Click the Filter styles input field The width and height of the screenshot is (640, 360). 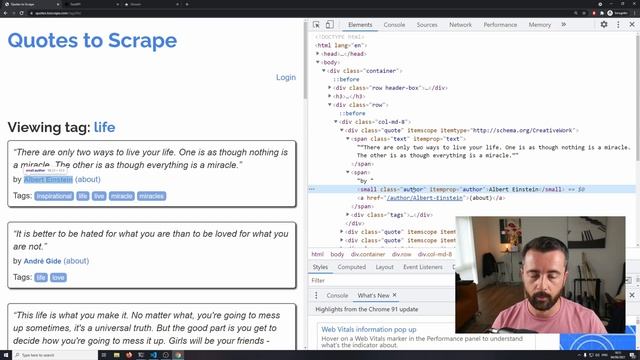382,280
